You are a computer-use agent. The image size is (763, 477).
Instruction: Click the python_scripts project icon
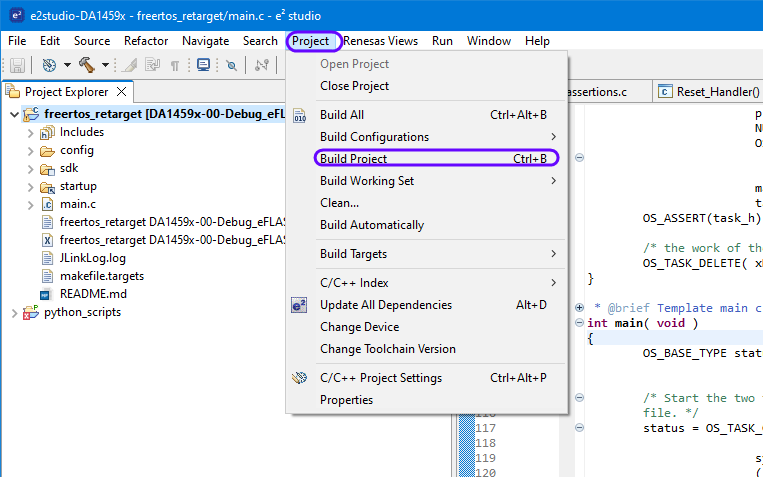pyautogui.click(x=31, y=312)
